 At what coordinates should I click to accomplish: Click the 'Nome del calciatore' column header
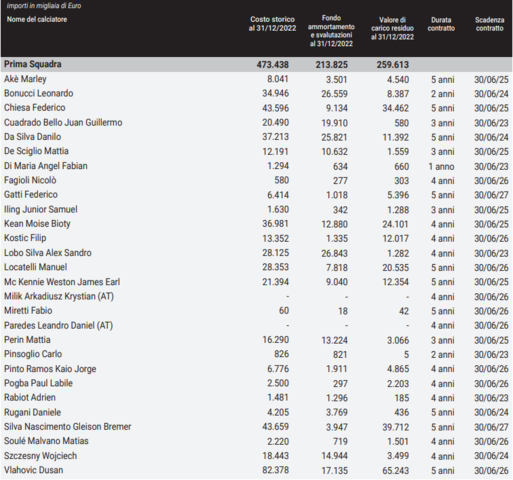(37, 19)
